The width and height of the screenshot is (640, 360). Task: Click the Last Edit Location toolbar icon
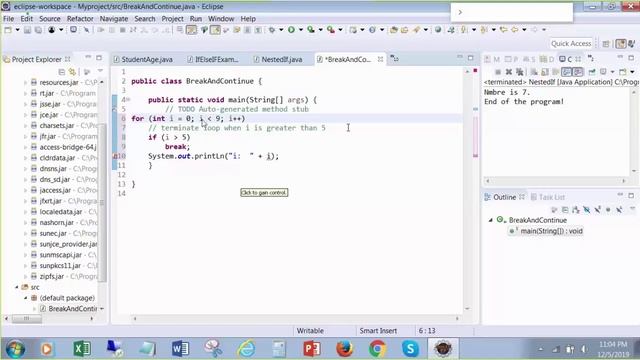coord(504,30)
